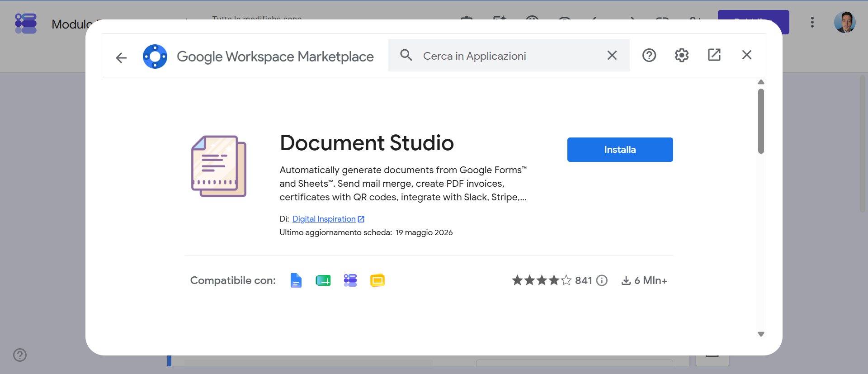This screenshot has width=868, height=374.
Task: Click the 6 Mln+ downloads indicator
Action: point(644,280)
